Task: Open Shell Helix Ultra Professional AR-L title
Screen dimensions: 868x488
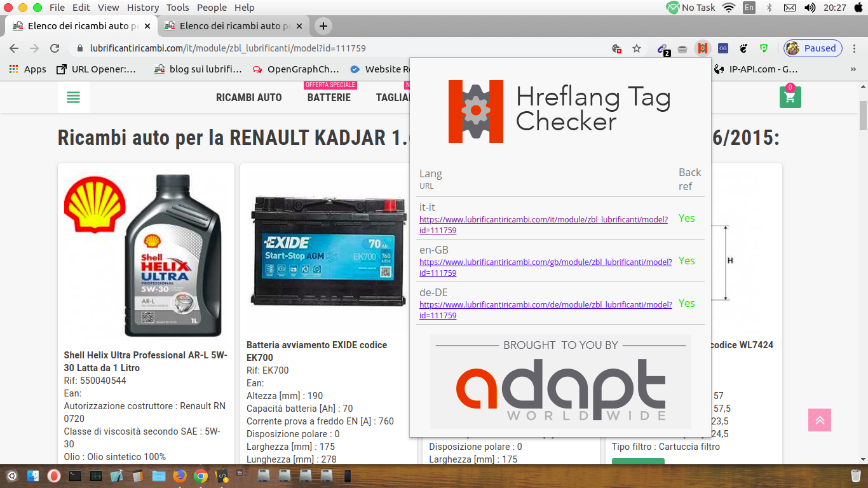Action: point(146,362)
